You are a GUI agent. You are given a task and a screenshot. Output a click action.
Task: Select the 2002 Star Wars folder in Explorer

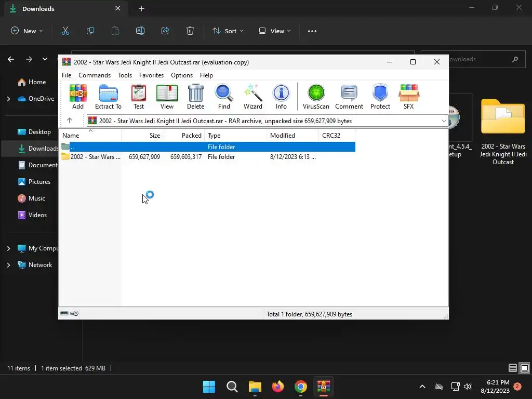503,131
